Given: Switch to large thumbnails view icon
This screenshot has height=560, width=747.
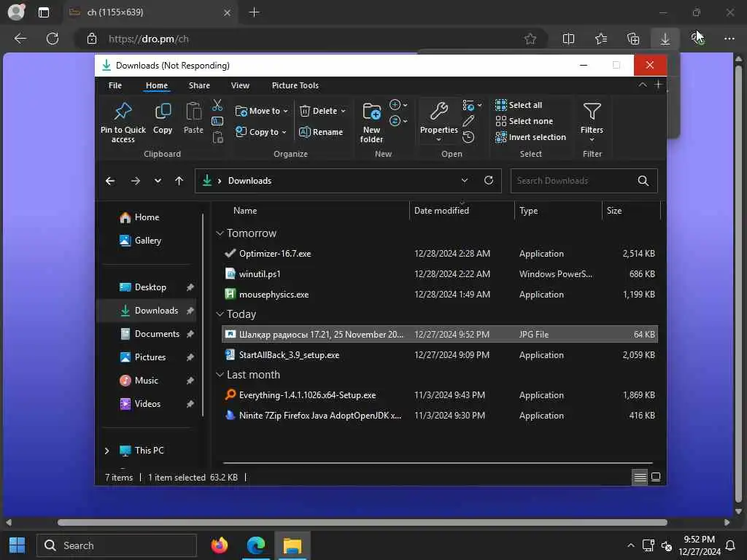Looking at the screenshot, I should [x=656, y=477].
